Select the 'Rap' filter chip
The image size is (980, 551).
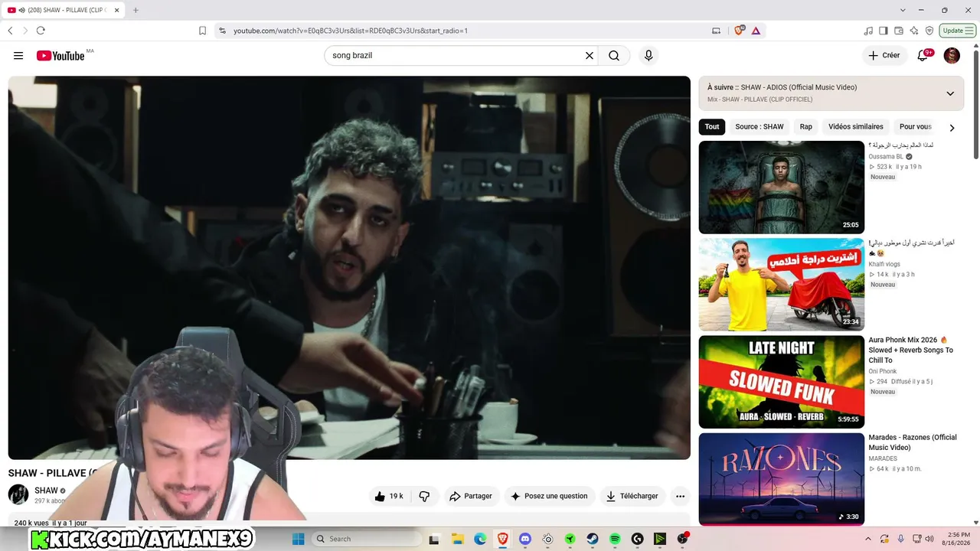coord(806,127)
